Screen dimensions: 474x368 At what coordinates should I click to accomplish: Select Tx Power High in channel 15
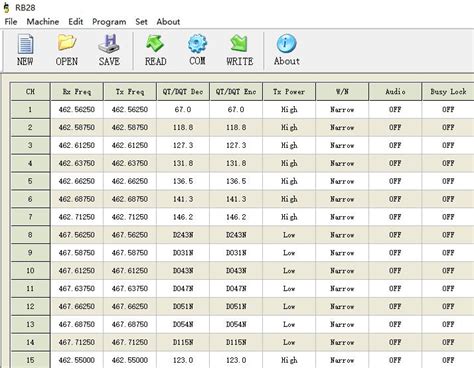point(289,360)
